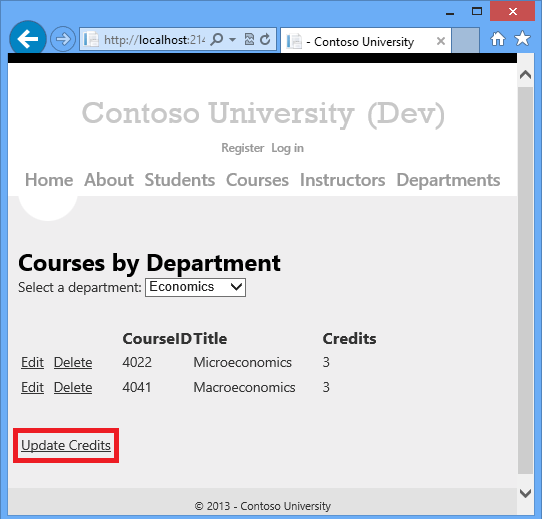The width and height of the screenshot is (542, 519).
Task: Open the Economics department dropdown
Action: coord(195,287)
